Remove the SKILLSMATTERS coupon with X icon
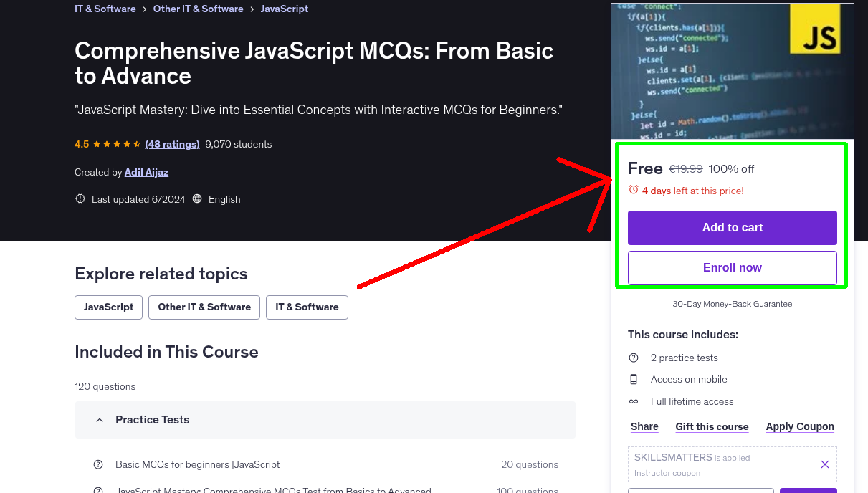 [x=825, y=464]
